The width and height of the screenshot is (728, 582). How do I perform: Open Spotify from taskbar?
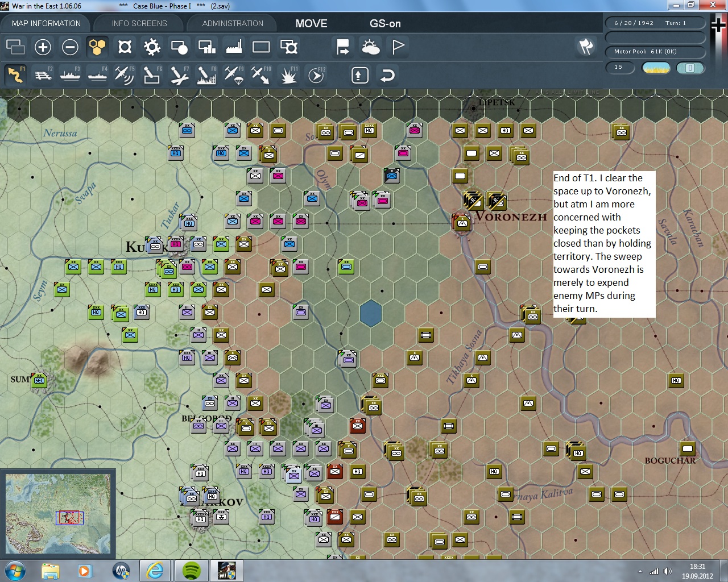192,571
